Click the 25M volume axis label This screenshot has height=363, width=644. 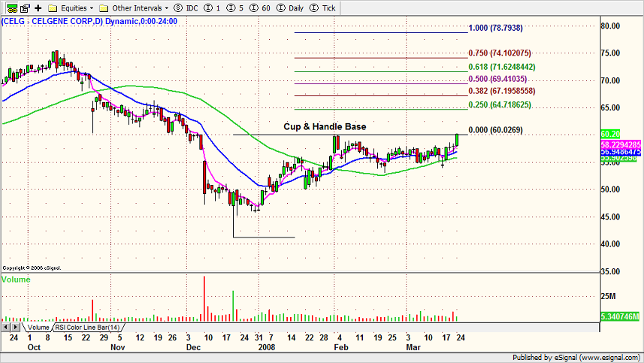pos(608,296)
